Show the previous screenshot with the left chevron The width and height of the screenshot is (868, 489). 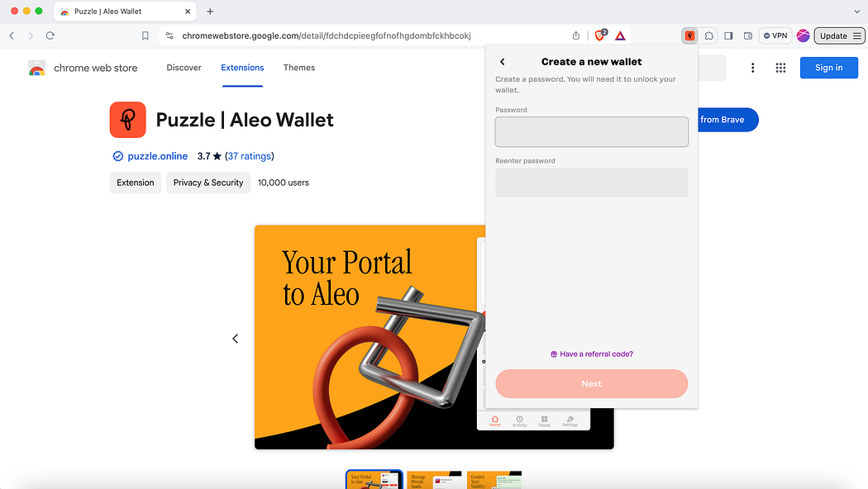236,339
